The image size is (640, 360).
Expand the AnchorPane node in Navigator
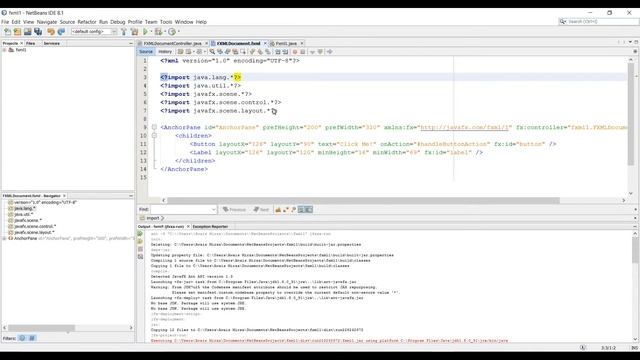coord(4,238)
